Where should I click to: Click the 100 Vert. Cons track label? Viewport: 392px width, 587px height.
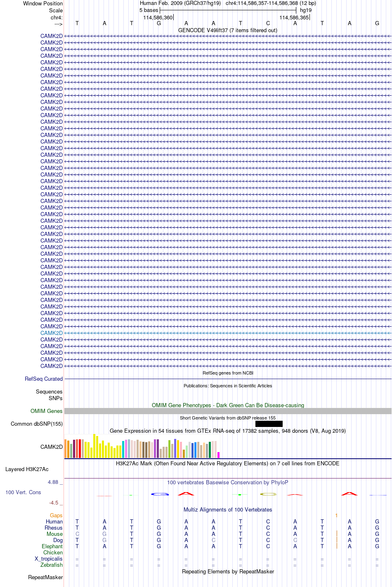coord(23,492)
